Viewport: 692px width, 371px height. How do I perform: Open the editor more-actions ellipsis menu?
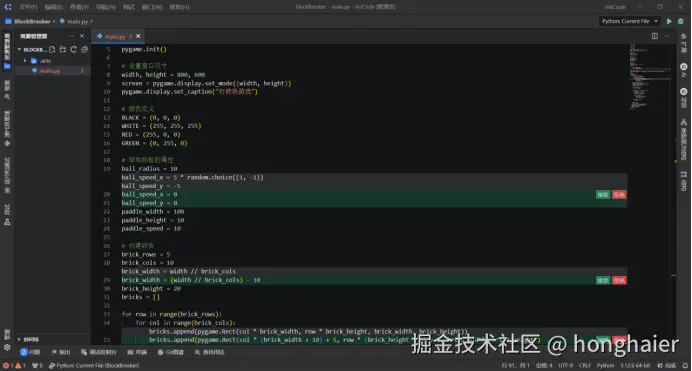(x=666, y=36)
